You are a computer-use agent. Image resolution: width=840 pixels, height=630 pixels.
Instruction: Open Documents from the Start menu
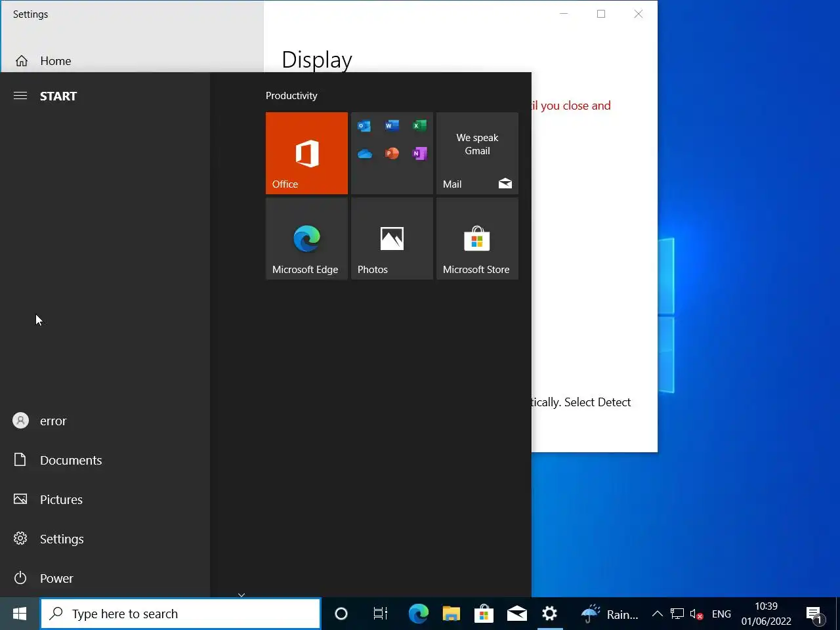pos(105,460)
